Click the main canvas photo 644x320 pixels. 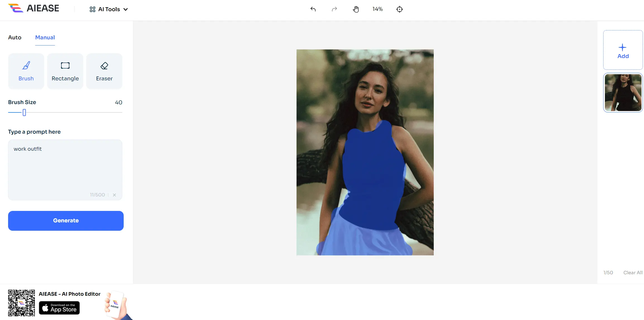[x=365, y=152]
